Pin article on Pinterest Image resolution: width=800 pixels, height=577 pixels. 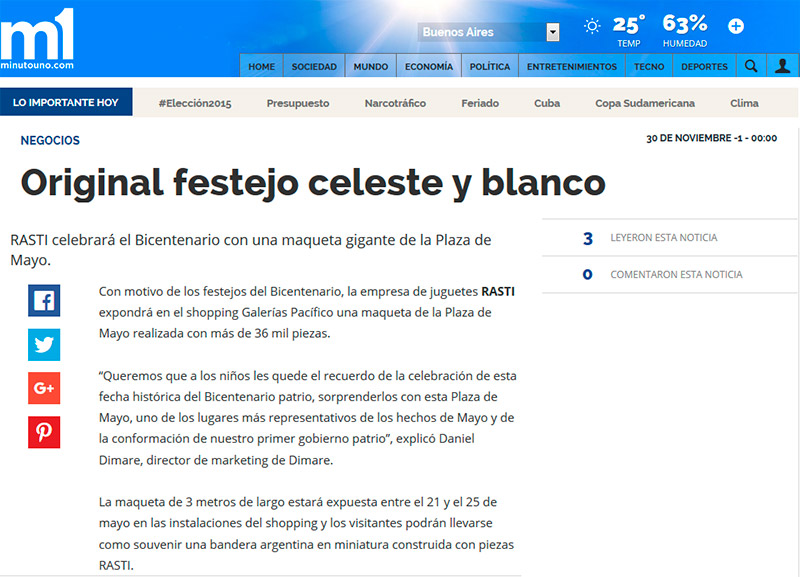pos(44,432)
